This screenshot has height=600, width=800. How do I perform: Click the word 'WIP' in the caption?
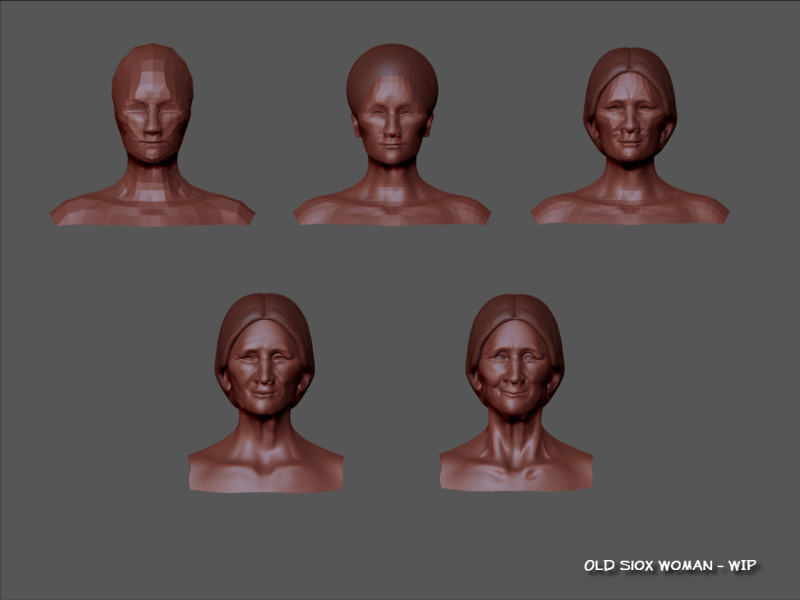point(741,566)
